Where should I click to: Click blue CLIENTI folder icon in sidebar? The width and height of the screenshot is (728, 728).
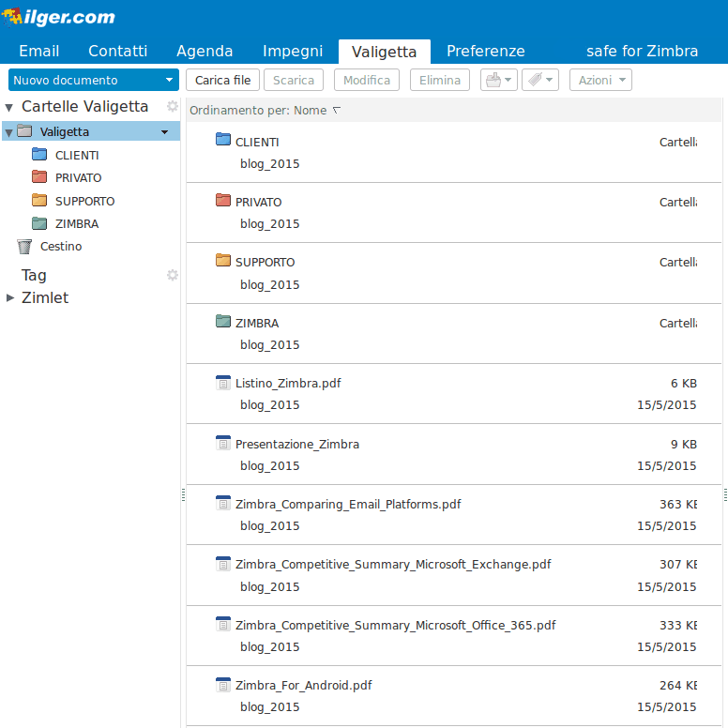pos(39,154)
